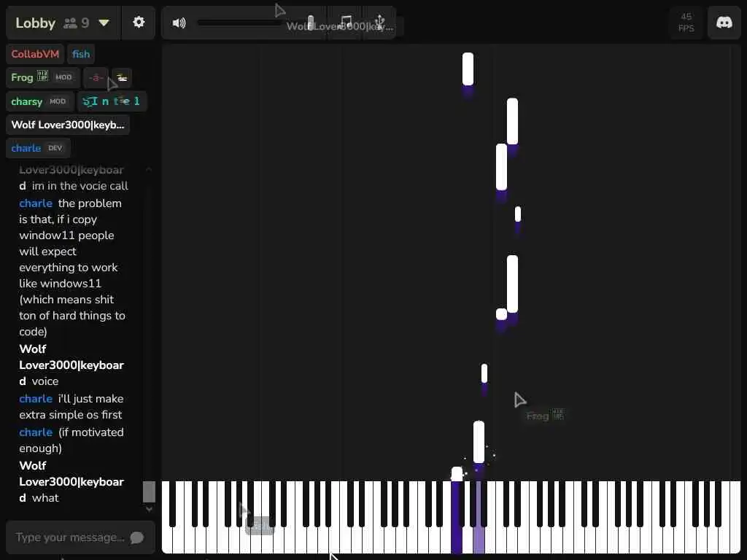The height and width of the screenshot is (560, 747).
Task: Open the MIDI USB connection icon
Action: coord(379,23)
